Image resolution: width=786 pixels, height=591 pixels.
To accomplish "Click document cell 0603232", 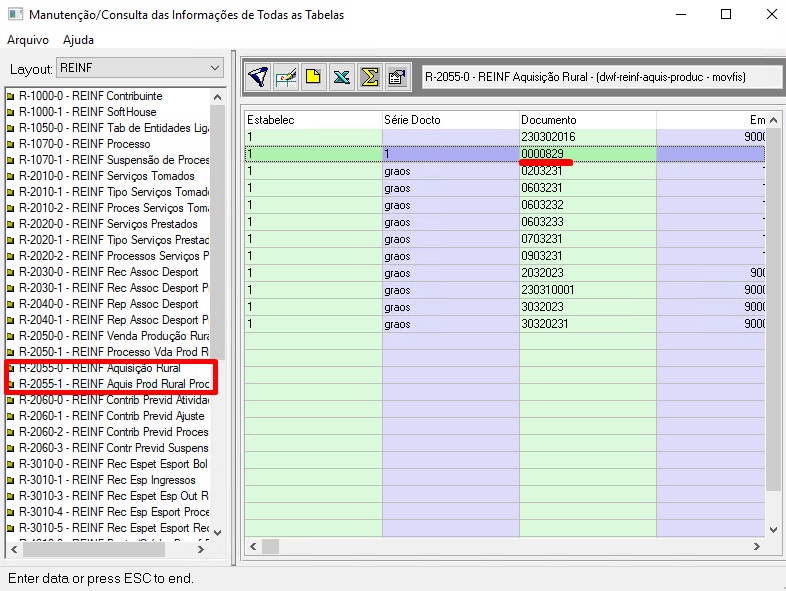I will point(588,205).
